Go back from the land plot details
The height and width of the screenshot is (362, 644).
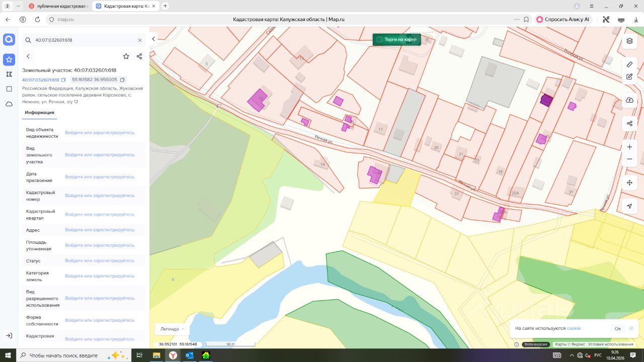click(x=28, y=56)
